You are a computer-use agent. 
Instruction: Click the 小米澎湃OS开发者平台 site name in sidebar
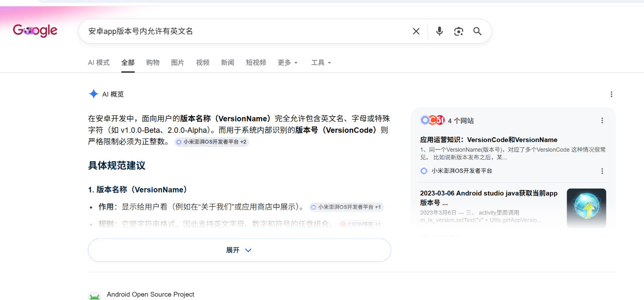462,171
